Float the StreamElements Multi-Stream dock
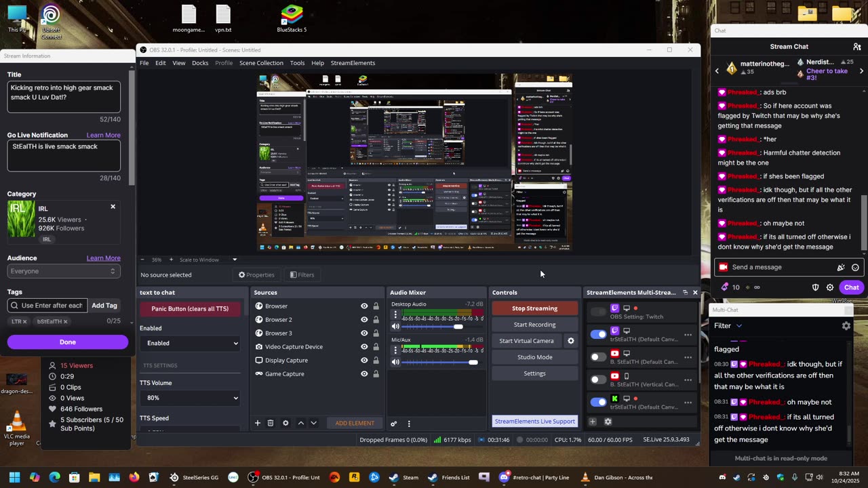The height and width of the screenshot is (488, 868). (x=685, y=293)
